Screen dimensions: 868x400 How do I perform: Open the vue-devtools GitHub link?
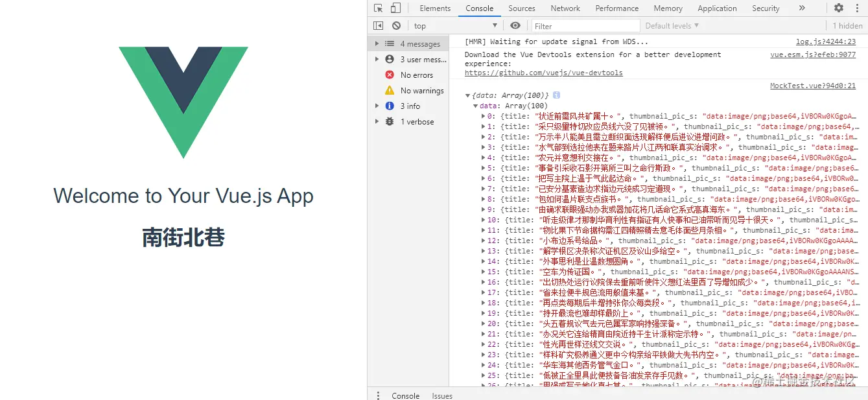[x=543, y=73]
